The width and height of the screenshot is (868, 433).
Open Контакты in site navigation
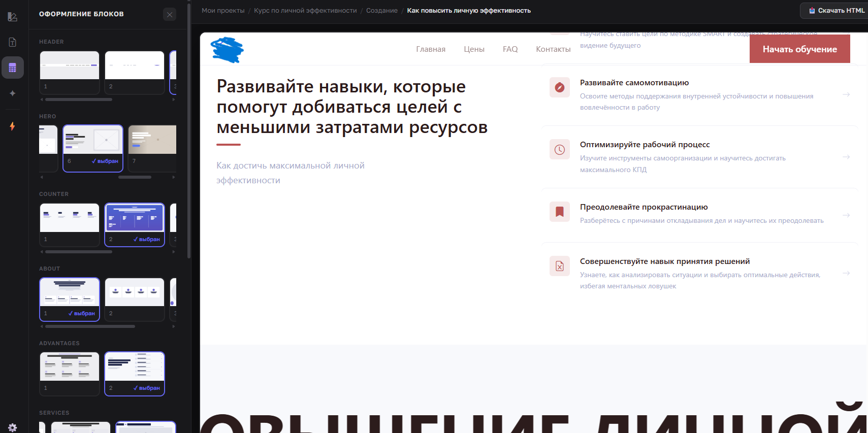click(553, 49)
